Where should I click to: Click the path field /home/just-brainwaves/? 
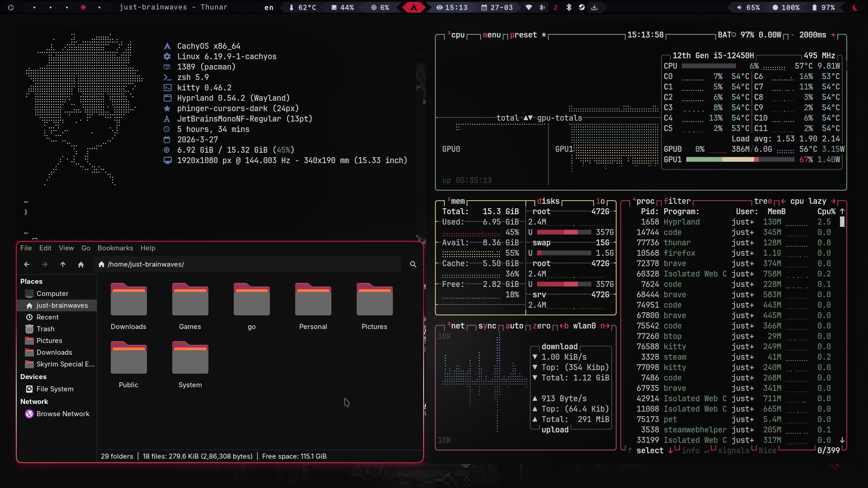point(247,264)
